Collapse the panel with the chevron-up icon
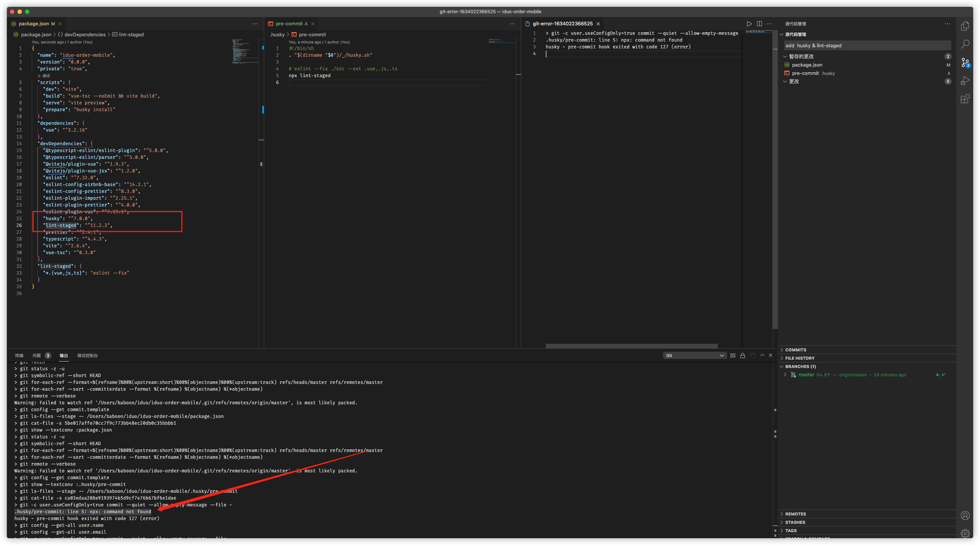 (762, 355)
